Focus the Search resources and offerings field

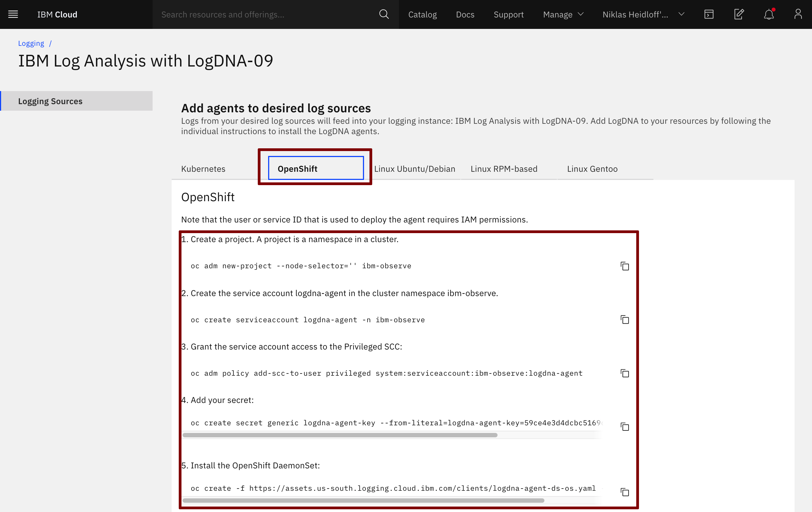(266, 14)
